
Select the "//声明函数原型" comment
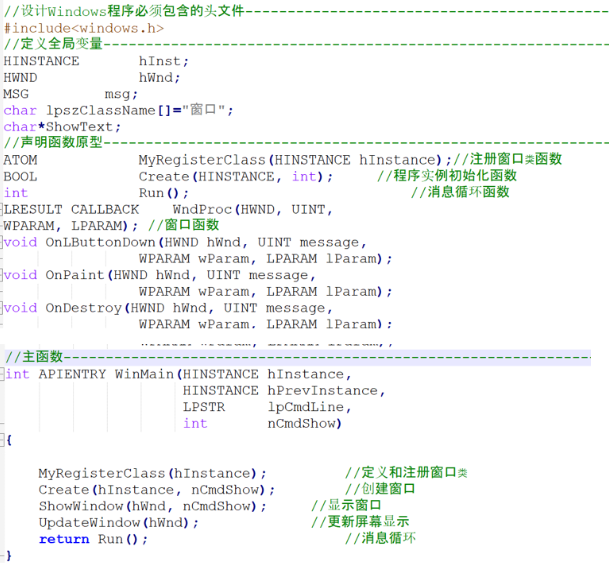point(53,143)
